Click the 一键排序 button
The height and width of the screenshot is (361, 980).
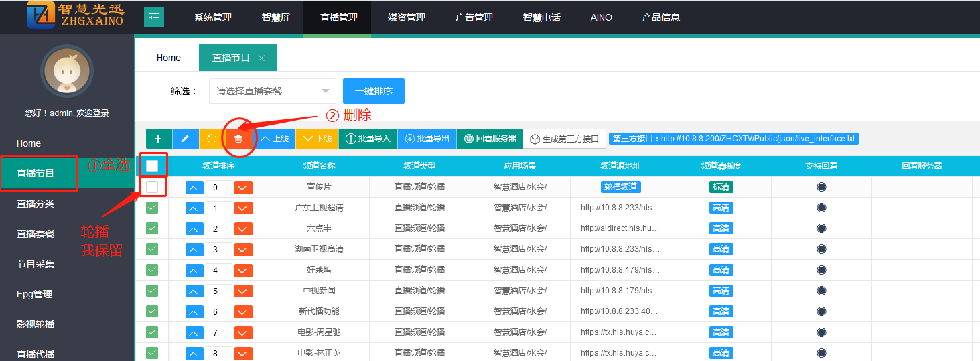(373, 91)
